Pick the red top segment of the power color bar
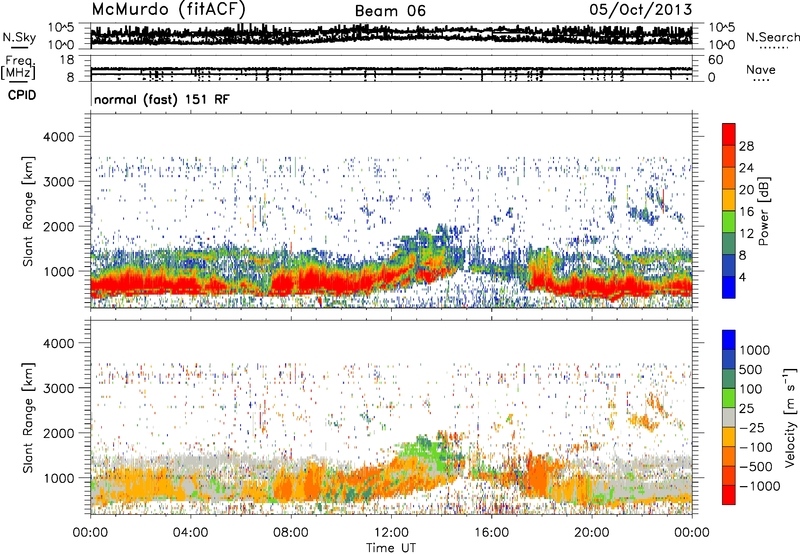This screenshot has width=800, height=554. 729,134
